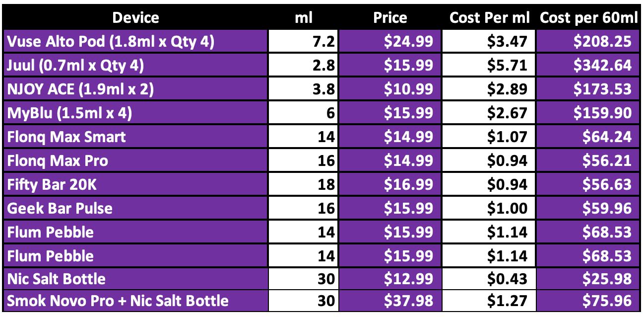Screen dimensions: 644x317
Task: Click the Juul price cell $15.99
Action: [390, 66]
